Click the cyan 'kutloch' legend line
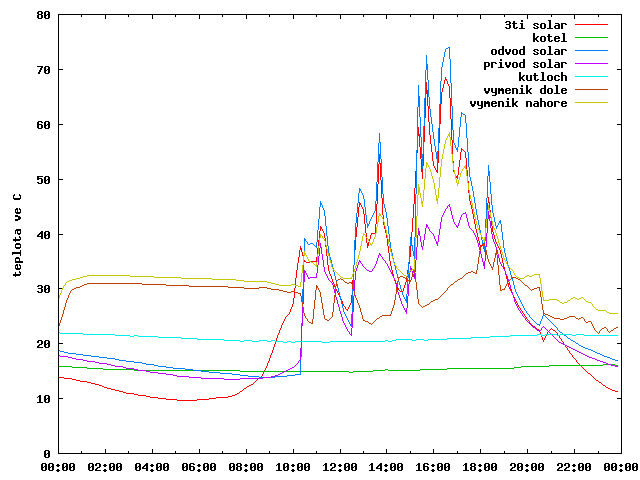Image resolution: width=640 pixels, height=480 pixels. 591,77
